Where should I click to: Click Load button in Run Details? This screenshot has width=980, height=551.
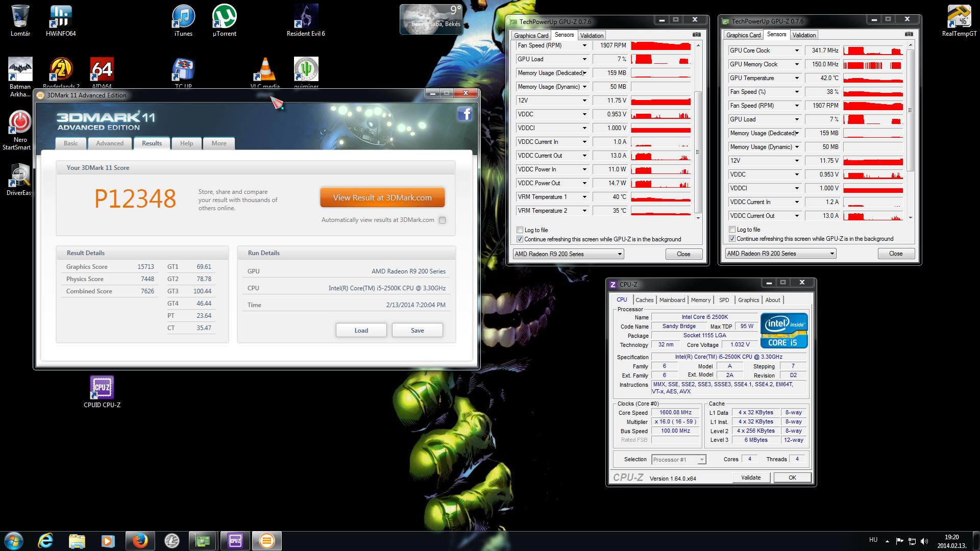tap(361, 331)
